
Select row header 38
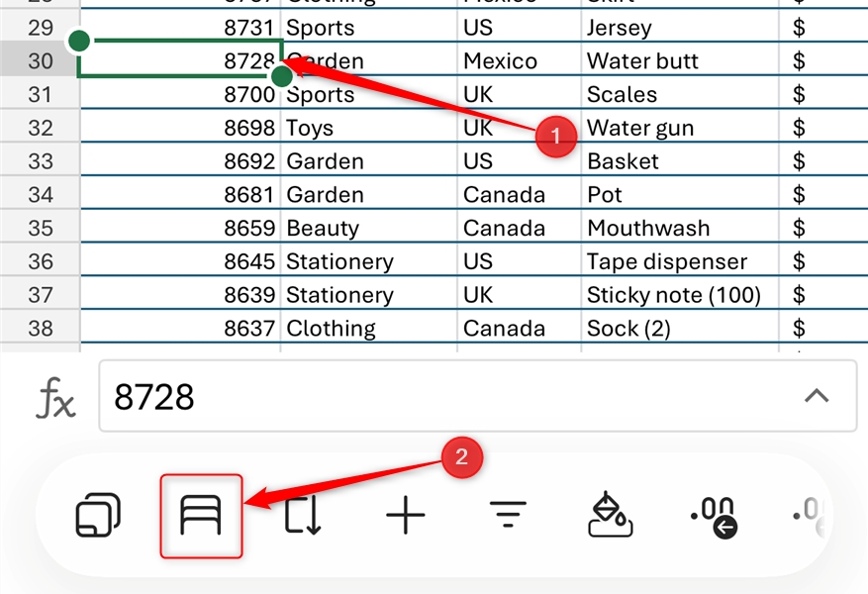pyautogui.click(x=41, y=328)
